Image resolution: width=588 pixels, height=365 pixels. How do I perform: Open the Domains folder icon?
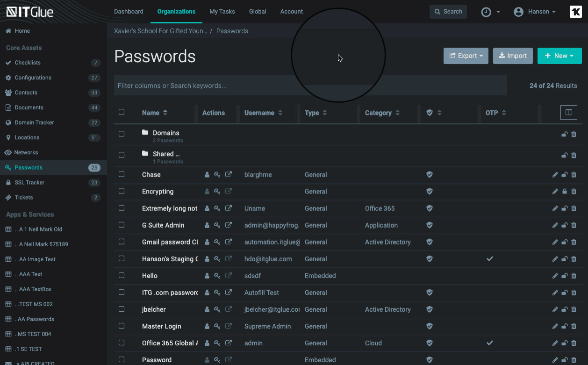(145, 133)
